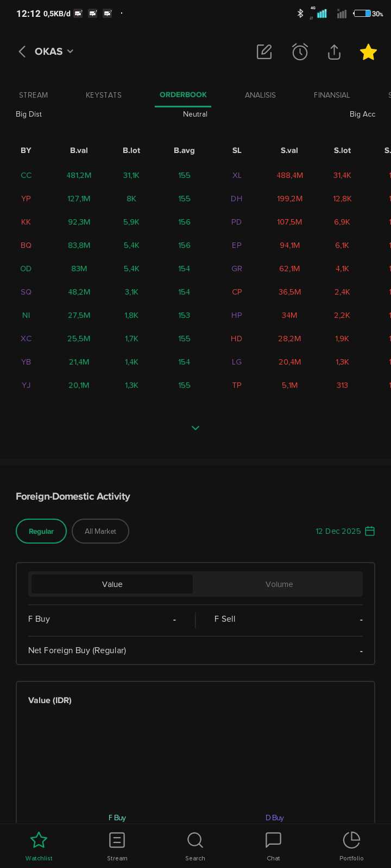Tap the CC buyer broker code
The image size is (391, 868).
pyautogui.click(x=26, y=175)
